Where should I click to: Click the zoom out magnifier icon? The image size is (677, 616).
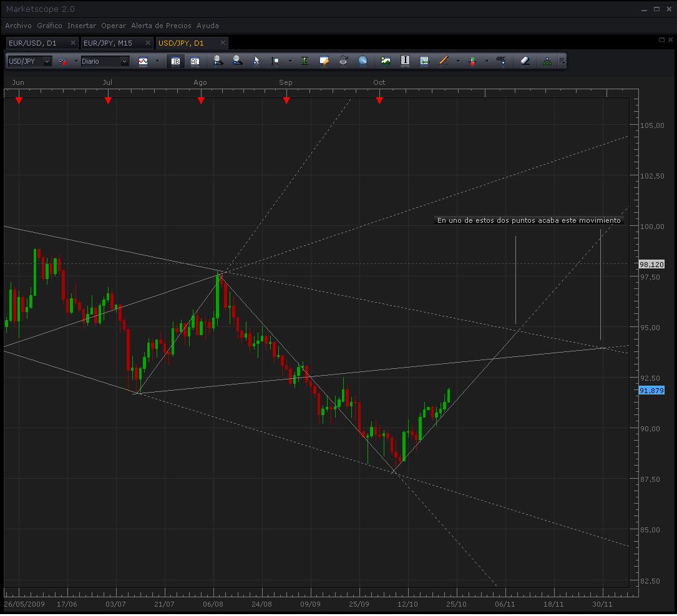pyautogui.click(x=237, y=61)
